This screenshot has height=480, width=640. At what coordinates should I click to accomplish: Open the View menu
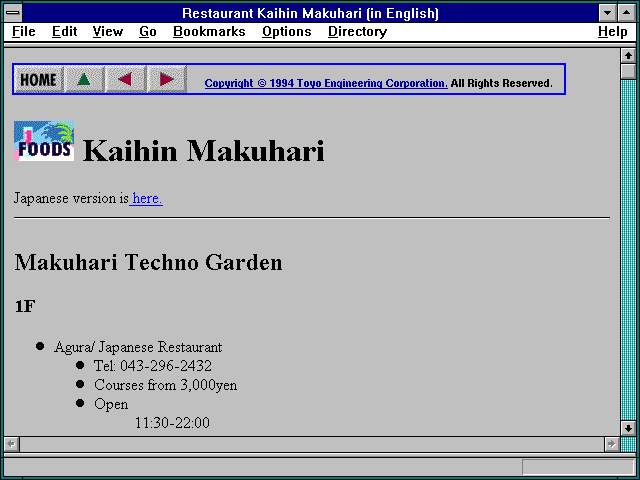(x=108, y=31)
